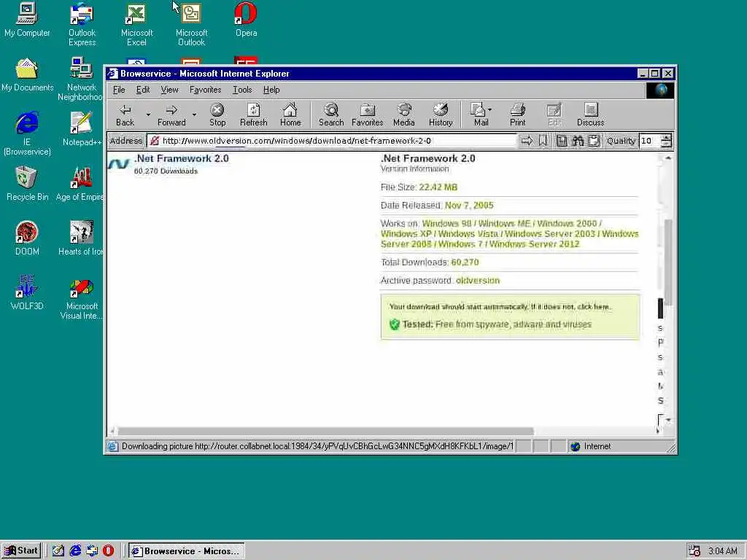The width and height of the screenshot is (747, 560).
Task: Click the system tray scheduler icon
Action: [694, 551]
